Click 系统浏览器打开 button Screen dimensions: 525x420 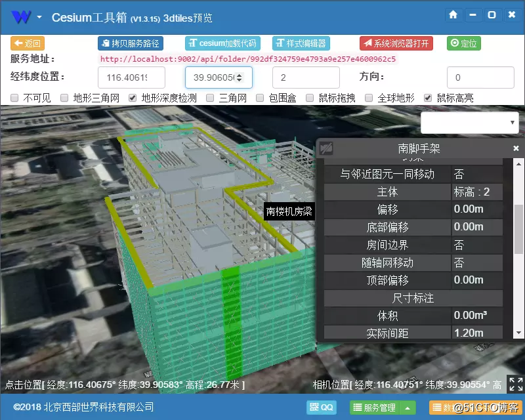(x=396, y=43)
